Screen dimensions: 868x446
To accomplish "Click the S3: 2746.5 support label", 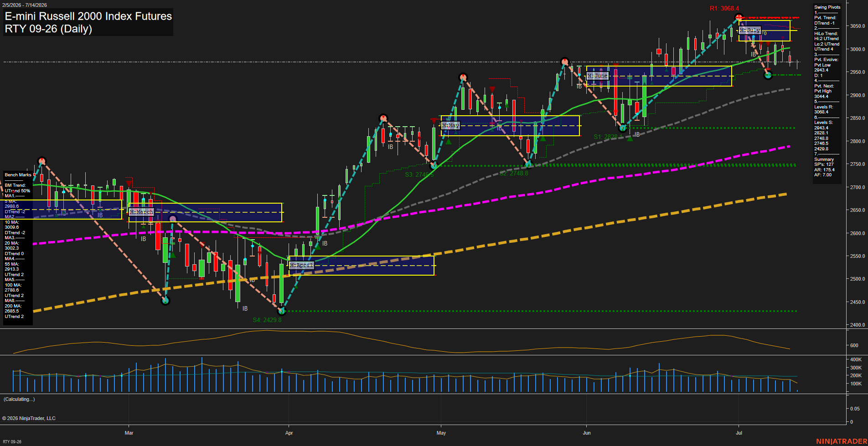I will pyautogui.click(x=419, y=175).
